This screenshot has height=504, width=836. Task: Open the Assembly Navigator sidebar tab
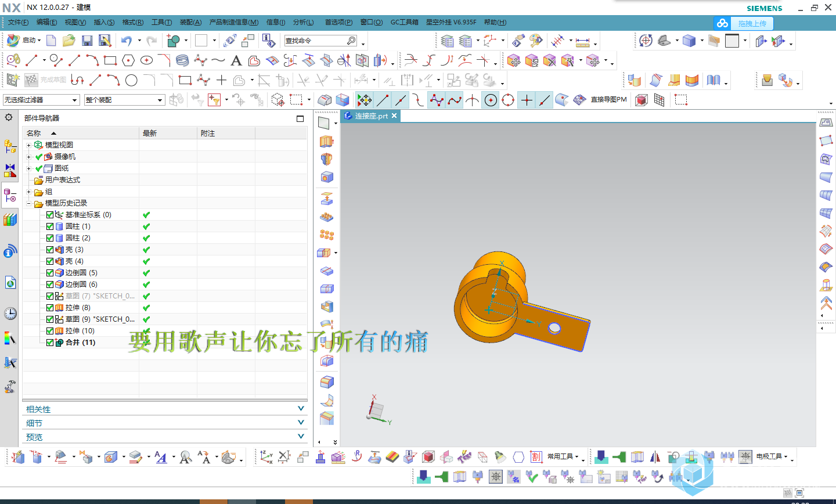(x=10, y=146)
